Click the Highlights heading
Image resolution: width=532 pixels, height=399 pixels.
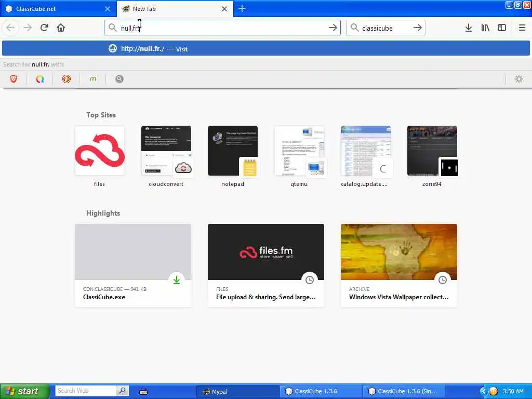[x=103, y=213]
